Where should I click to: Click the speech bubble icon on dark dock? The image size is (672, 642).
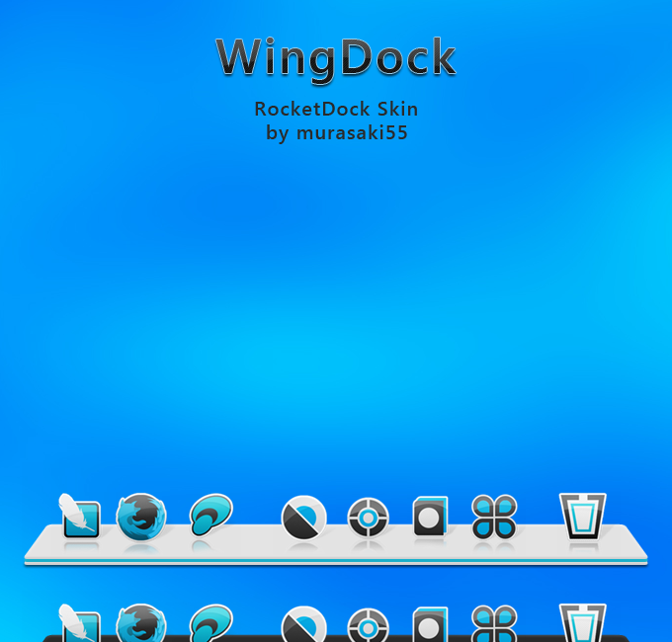(210, 624)
